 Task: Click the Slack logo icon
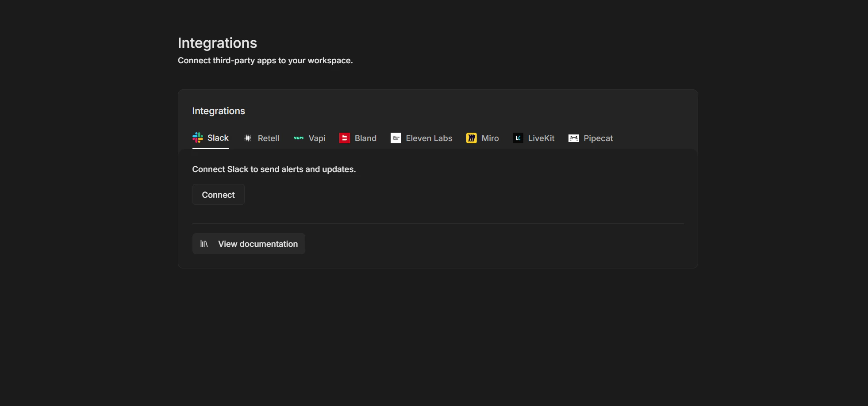click(x=198, y=138)
